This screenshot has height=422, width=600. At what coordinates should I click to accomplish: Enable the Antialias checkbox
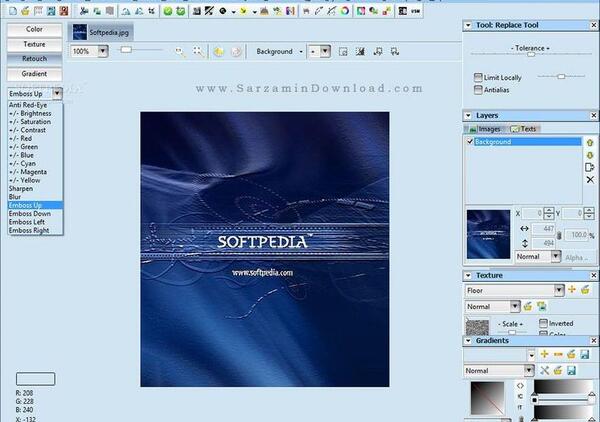pyautogui.click(x=478, y=90)
